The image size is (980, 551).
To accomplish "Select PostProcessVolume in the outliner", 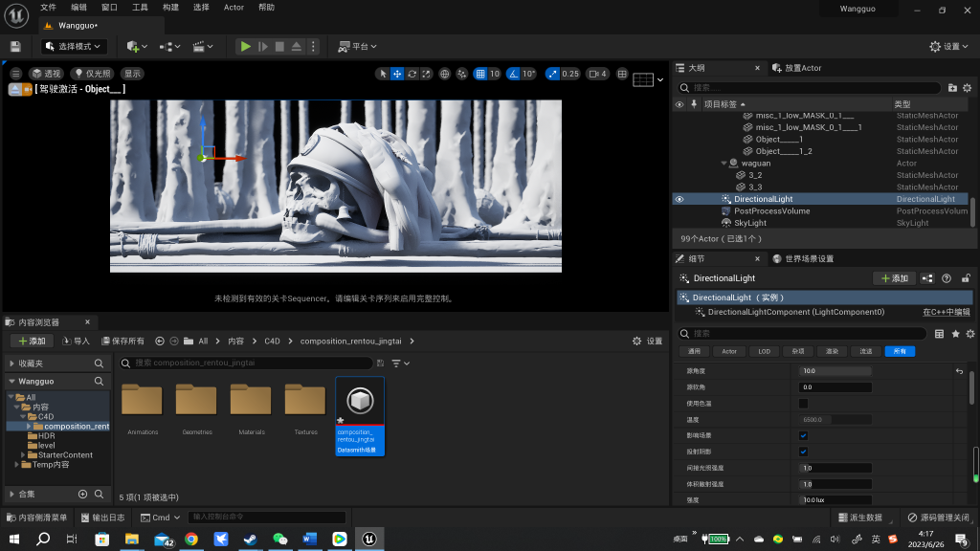I will click(772, 211).
